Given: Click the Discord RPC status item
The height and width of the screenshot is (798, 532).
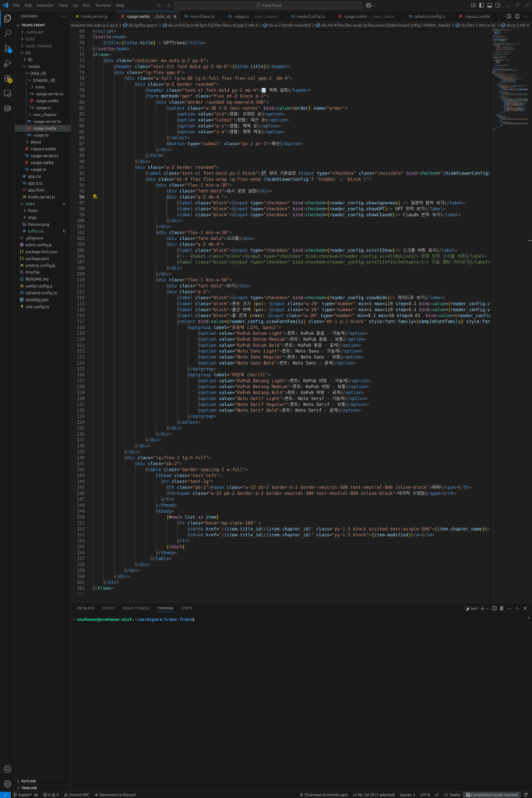Looking at the screenshot, I should click(76, 794).
